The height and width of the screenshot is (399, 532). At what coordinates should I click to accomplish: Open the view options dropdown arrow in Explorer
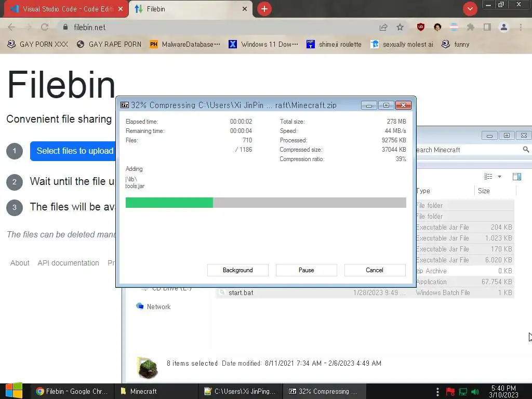[x=499, y=177]
